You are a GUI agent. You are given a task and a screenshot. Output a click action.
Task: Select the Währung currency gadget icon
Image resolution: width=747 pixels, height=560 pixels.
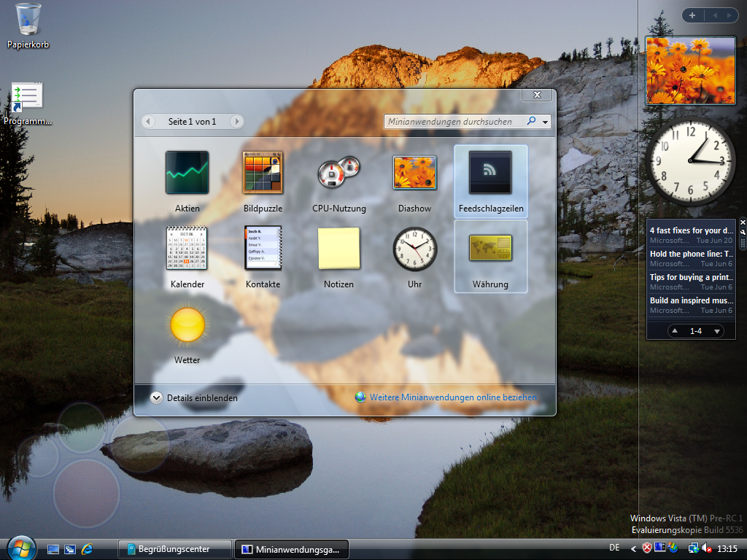pyautogui.click(x=490, y=249)
